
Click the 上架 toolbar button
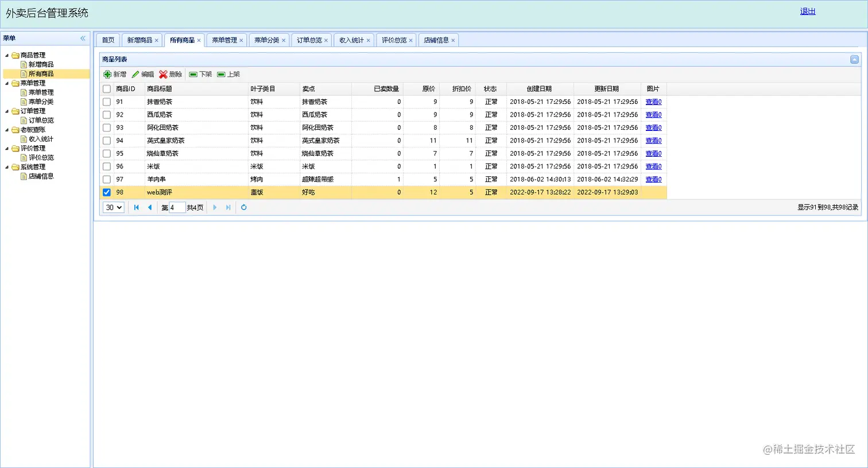(x=228, y=74)
